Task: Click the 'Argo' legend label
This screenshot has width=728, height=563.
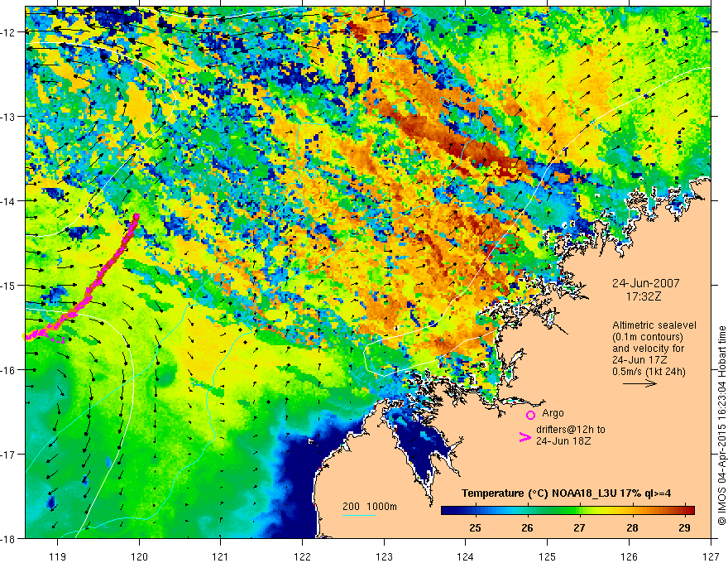Action: (x=553, y=413)
